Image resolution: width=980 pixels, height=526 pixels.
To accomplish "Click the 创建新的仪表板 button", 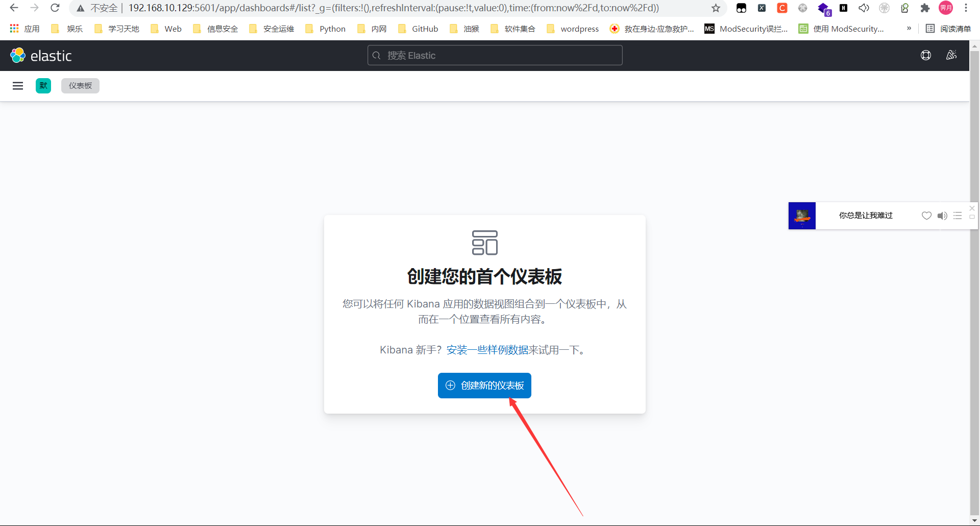I will [x=484, y=386].
